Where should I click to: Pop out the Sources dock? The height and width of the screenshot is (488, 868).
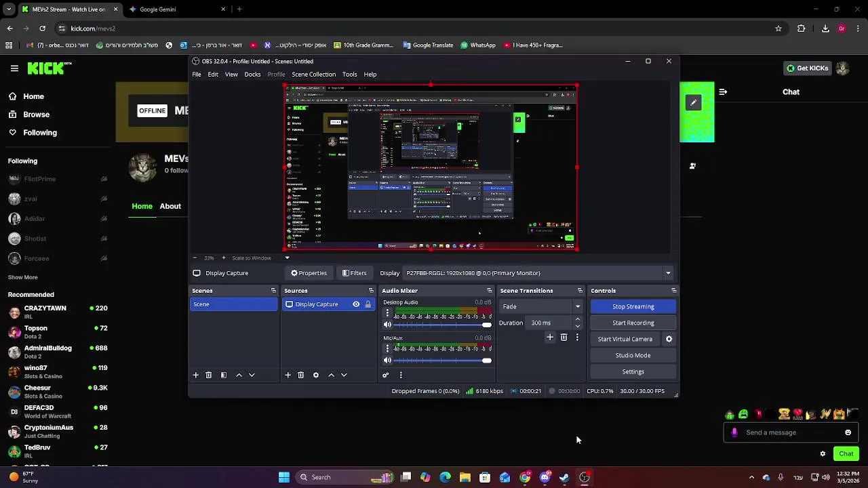tap(371, 291)
